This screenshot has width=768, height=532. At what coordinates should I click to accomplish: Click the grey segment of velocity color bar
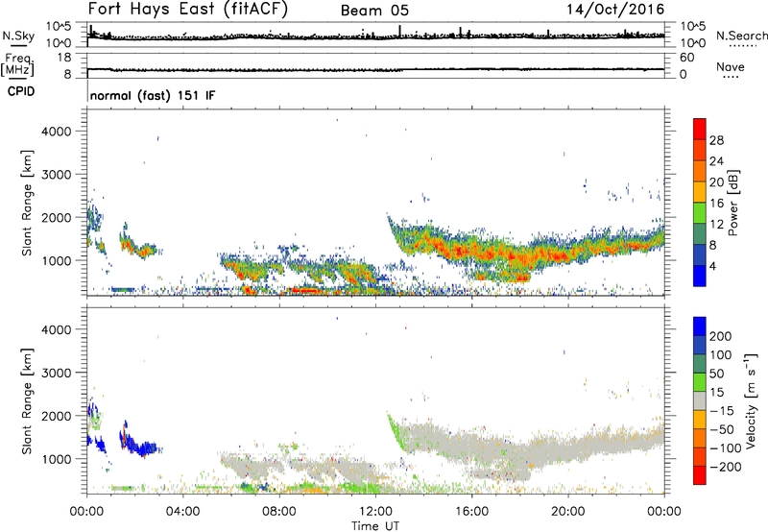(x=700, y=400)
